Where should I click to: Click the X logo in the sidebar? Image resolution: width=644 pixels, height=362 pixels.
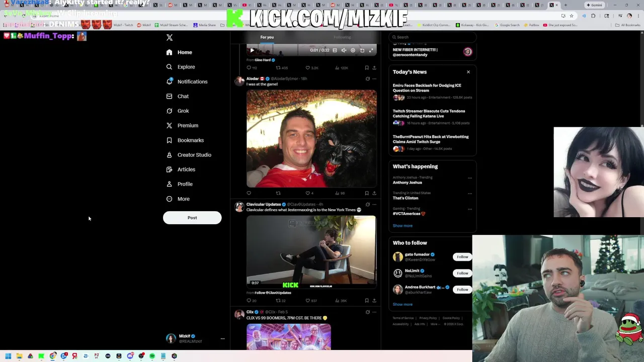tap(170, 38)
